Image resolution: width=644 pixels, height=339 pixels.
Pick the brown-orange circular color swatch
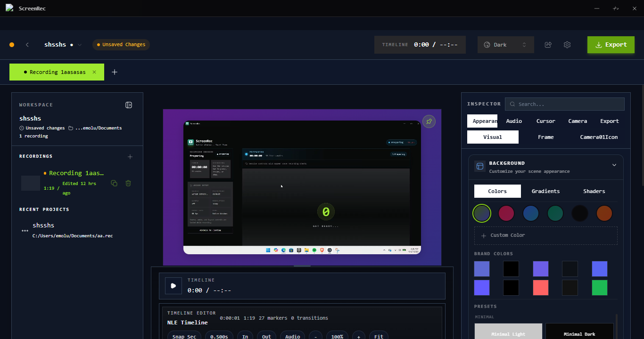(604, 213)
